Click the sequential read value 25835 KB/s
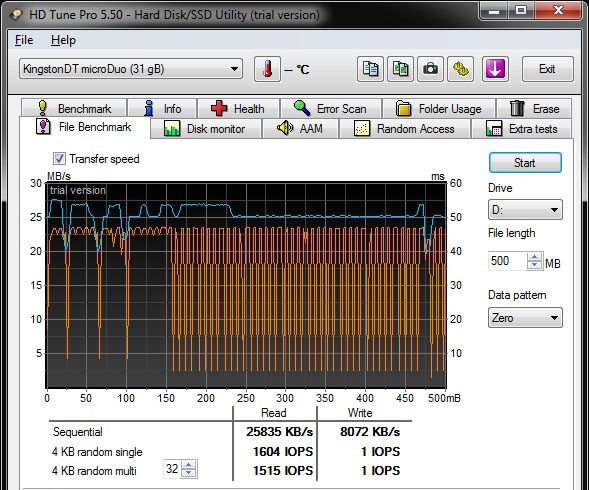 [x=279, y=432]
